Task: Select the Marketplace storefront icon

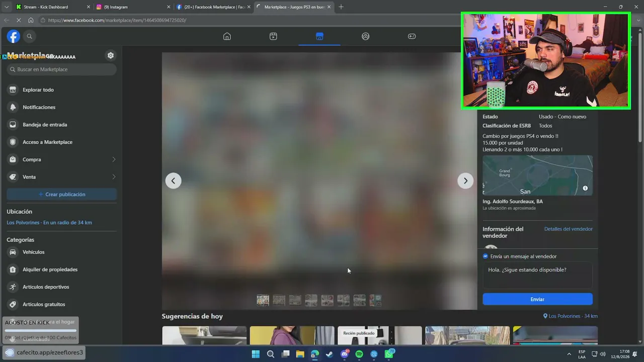Action: pyautogui.click(x=319, y=36)
